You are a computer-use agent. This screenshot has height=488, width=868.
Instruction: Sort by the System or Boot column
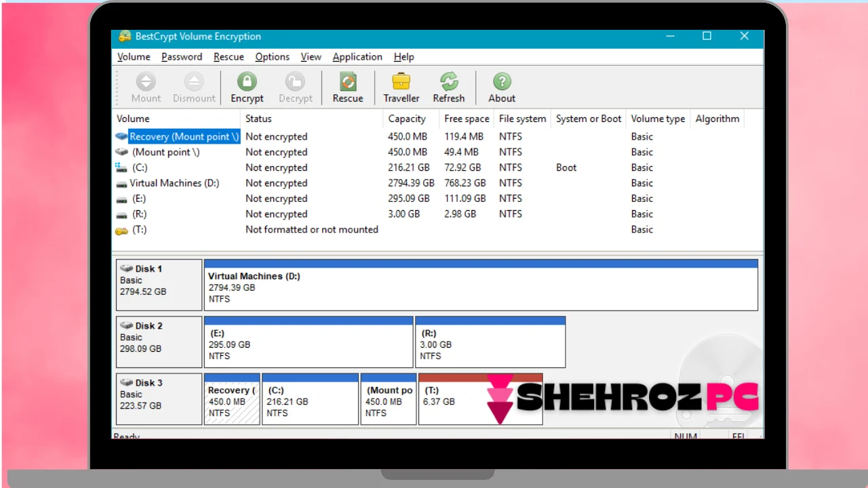[x=589, y=119]
